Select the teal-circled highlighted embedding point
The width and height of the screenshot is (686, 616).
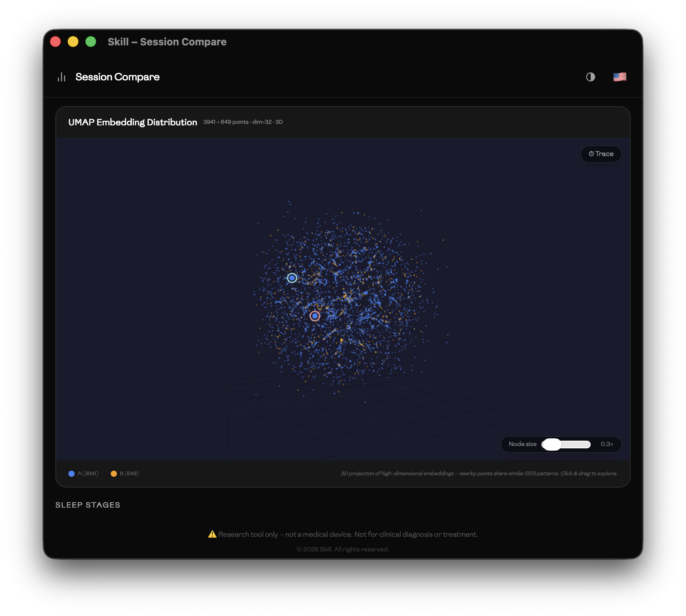(292, 278)
